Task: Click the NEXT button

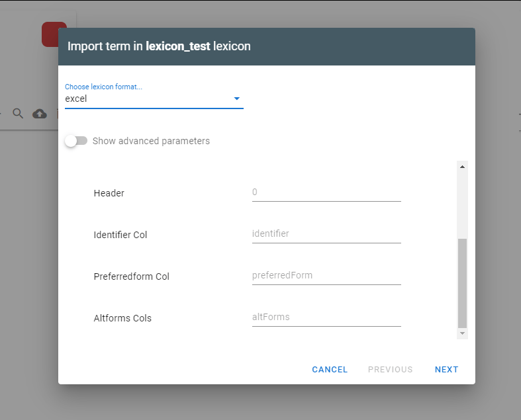Action: [x=446, y=370]
